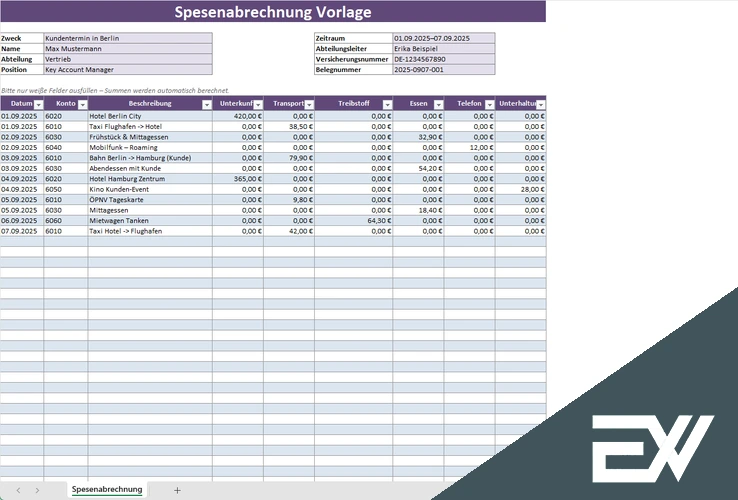Click the 54,20 € Essen amount
Viewport: 738px width, 500px height.
[x=418, y=168]
